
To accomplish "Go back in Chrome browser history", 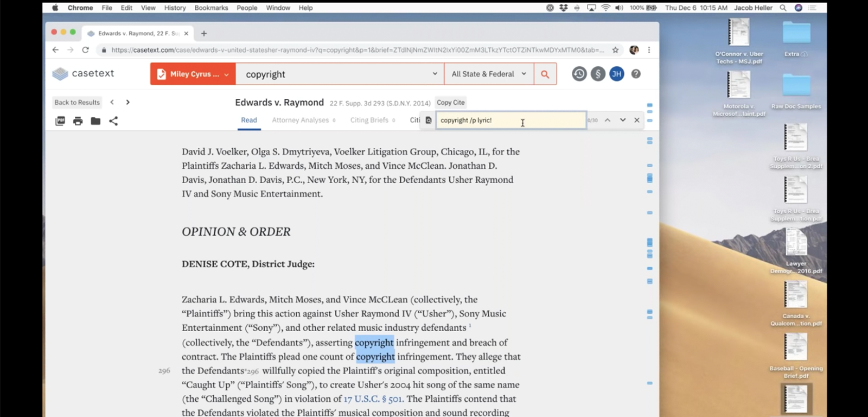I will (x=55, y=50).
